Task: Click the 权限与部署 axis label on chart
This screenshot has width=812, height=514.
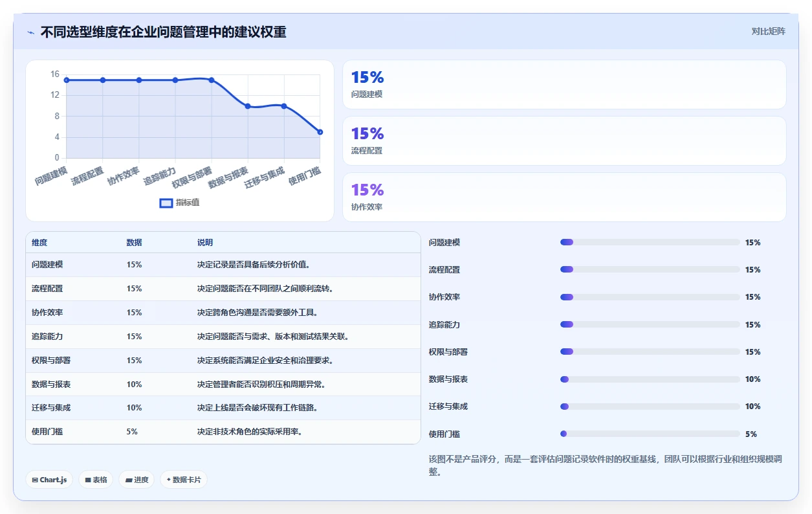Action: pyautogui.click(x=192, y=177)
